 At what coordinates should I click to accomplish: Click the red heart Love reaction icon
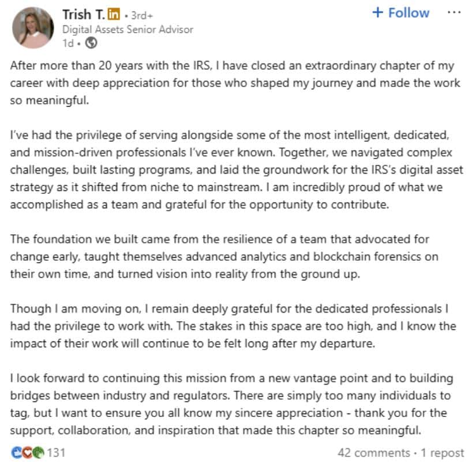click(27, 453)
